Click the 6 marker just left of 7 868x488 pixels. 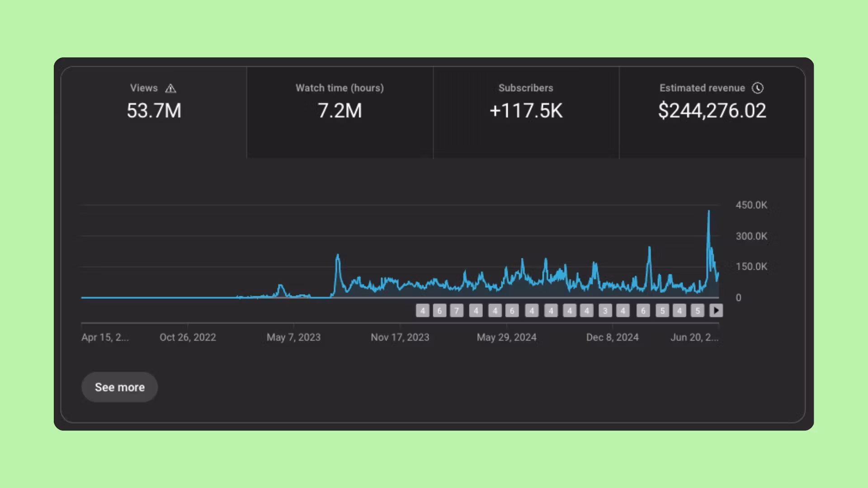(x=439, y=311)
